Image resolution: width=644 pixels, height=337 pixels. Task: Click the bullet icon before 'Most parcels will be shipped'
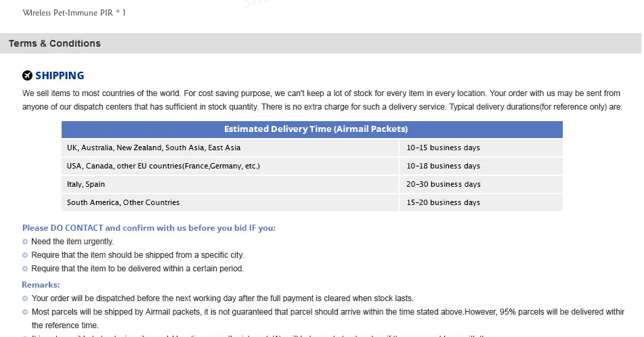point(25,312)
